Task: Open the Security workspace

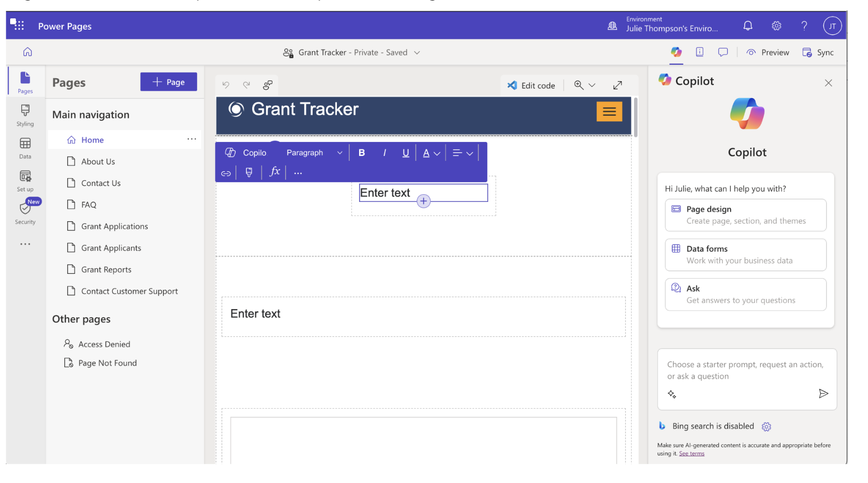Action: [x=25, y=213]
